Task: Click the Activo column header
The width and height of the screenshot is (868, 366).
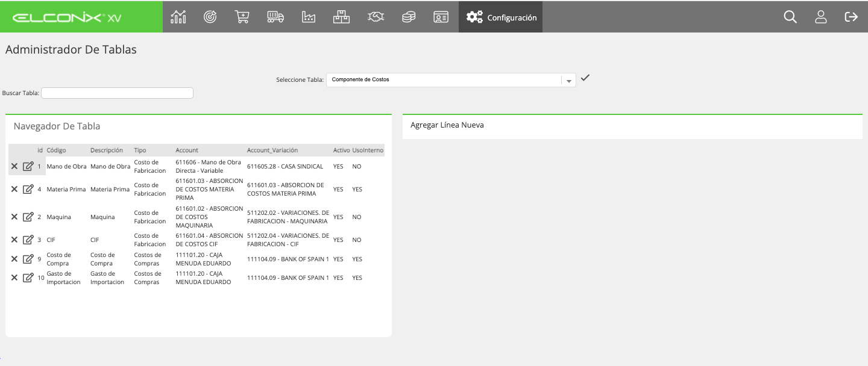Action: tap(341, 150)
